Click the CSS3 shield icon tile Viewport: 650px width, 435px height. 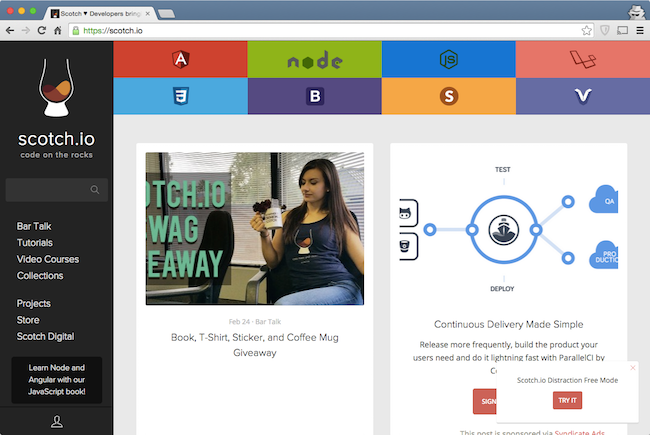181,96
